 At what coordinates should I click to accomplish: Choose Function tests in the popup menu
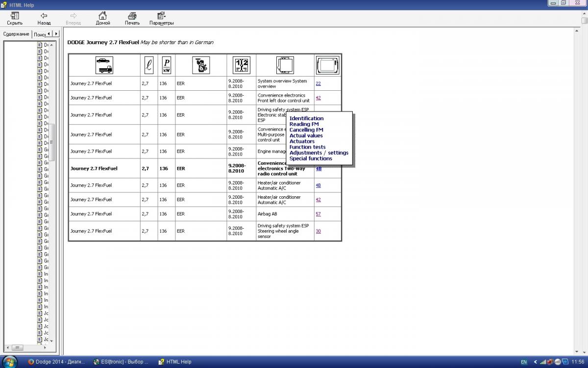307,147
